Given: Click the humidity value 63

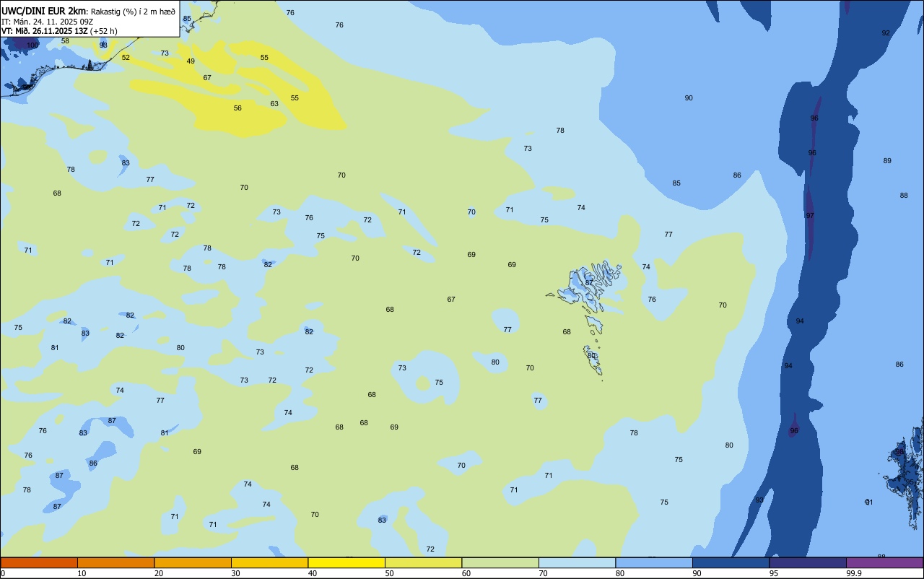Looking at the screenshot, I should pyautogui.click(x=274, y=104).
